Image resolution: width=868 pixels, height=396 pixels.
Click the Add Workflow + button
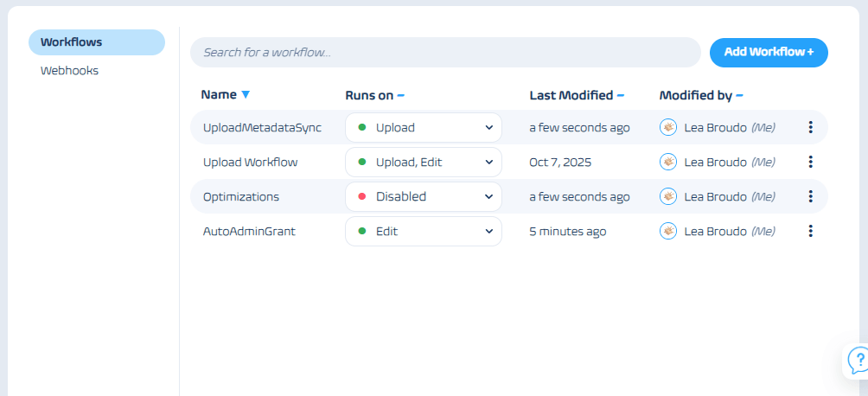pyautogui.click(x=769, y=53)
